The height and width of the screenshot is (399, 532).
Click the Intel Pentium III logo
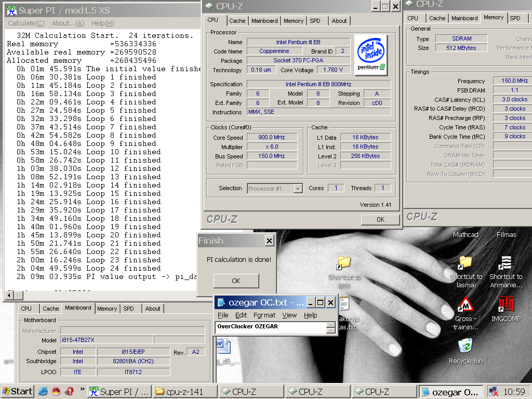[371, 55]
